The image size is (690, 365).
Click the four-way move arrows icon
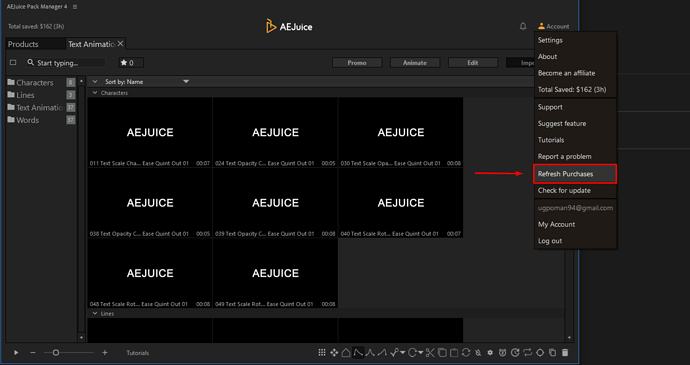tap(334, 353)
